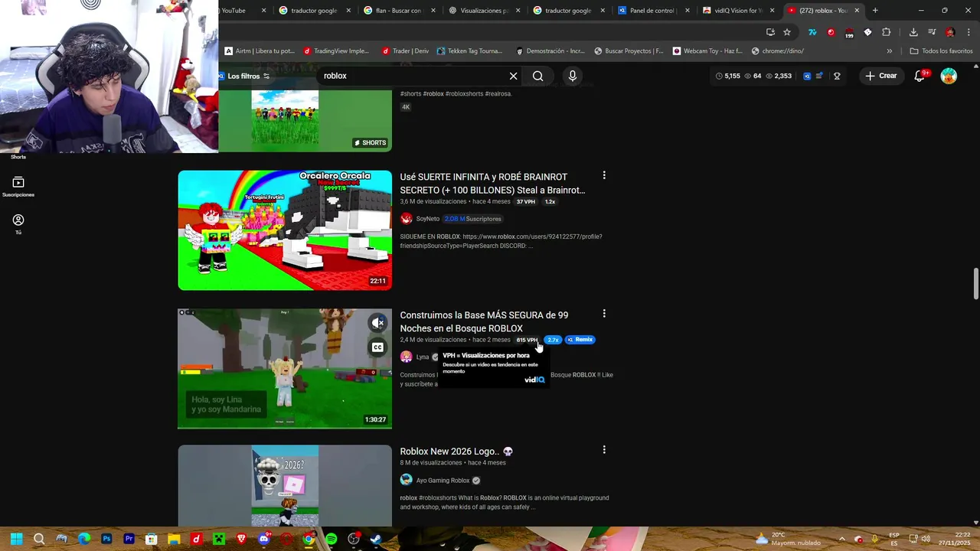
Task: Start voice search with the microphone icon
Action: click(572, 76)
